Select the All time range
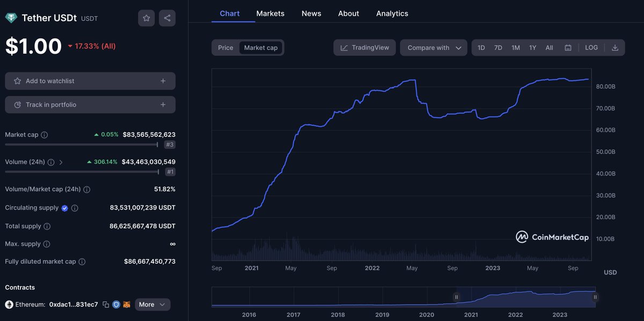 pos(550,48)
